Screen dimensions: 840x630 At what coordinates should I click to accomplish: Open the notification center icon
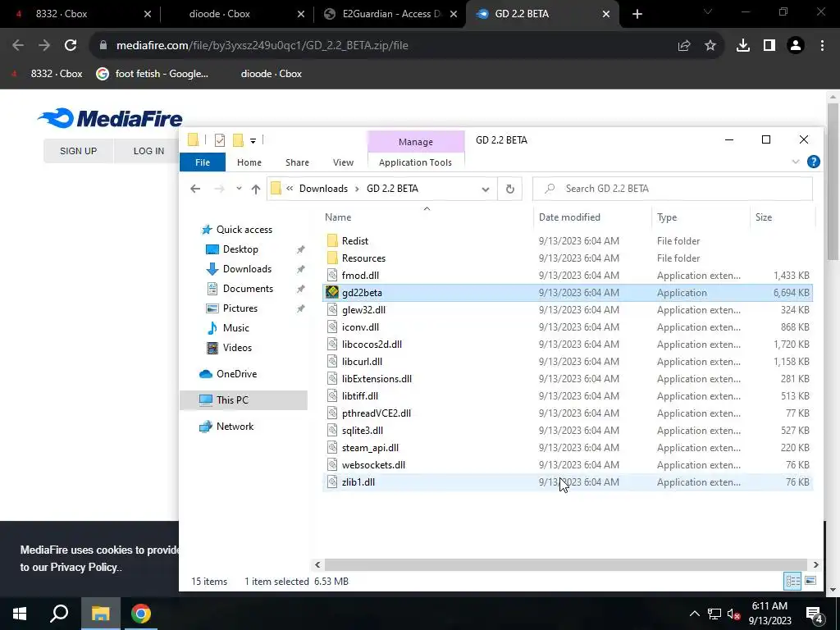coord(814,614)
